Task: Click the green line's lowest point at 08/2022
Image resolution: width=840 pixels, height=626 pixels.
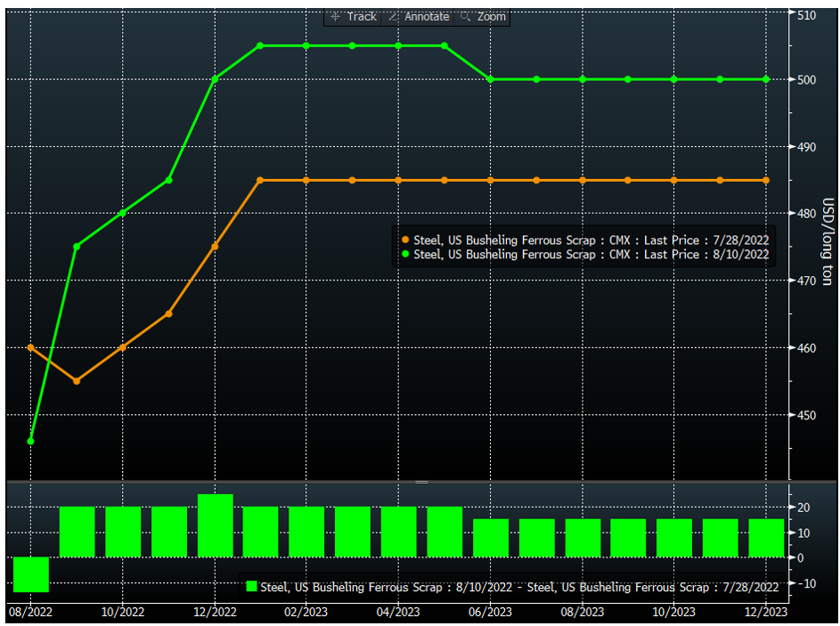Action: (x=31, y=441)
